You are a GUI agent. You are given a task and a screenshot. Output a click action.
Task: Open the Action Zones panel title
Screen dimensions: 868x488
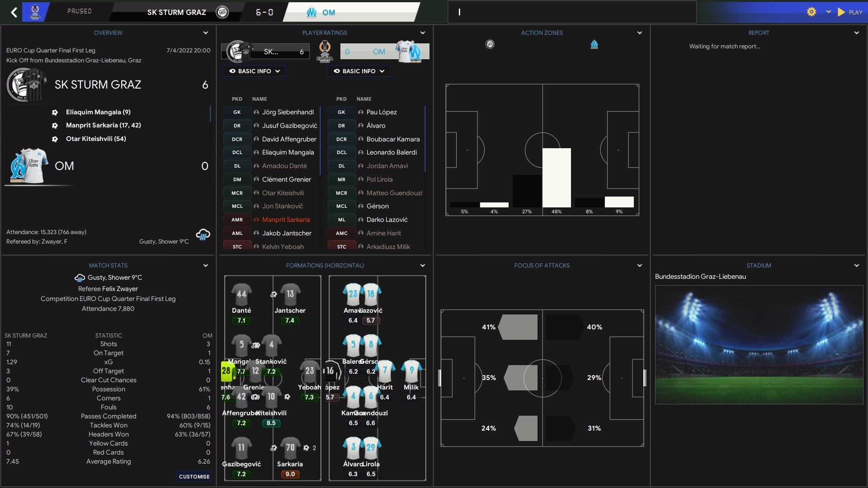pos(542,33)
